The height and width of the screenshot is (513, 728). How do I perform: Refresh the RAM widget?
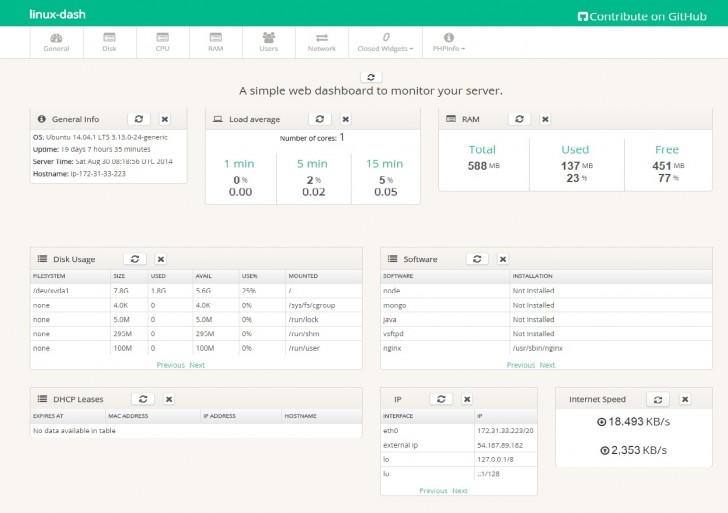coord(519,119)
